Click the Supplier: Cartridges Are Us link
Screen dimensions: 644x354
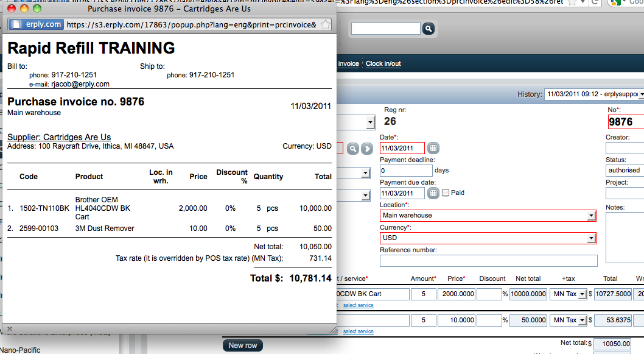[59, 137]
